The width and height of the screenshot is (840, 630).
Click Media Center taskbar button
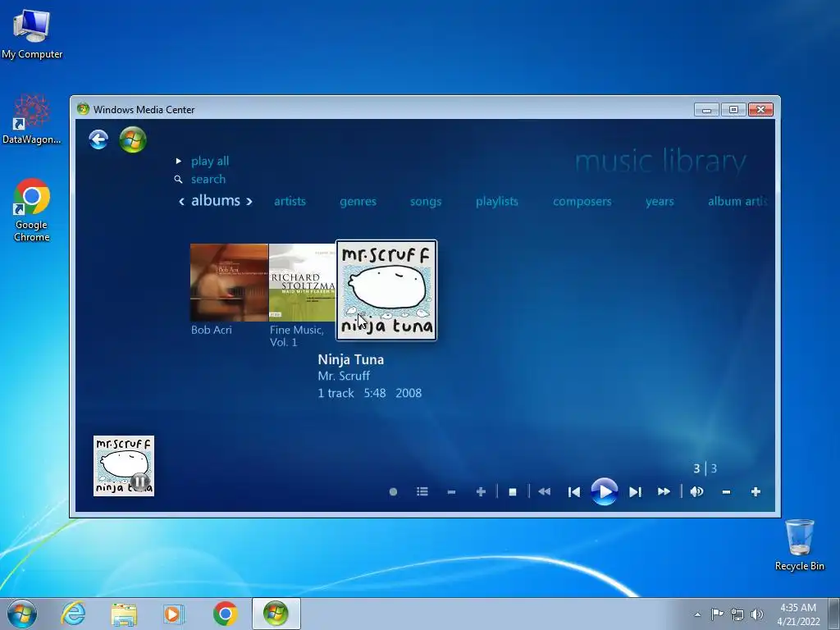click(x=276, y=614)
